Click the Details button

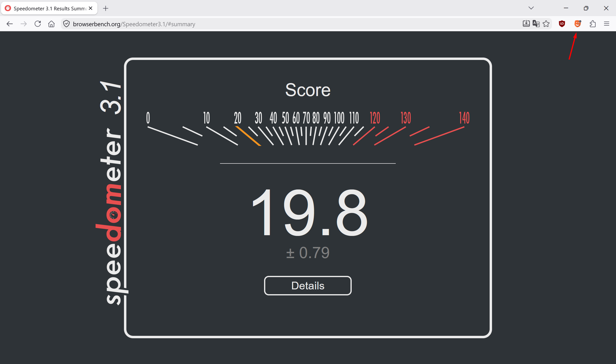point(308,286)
